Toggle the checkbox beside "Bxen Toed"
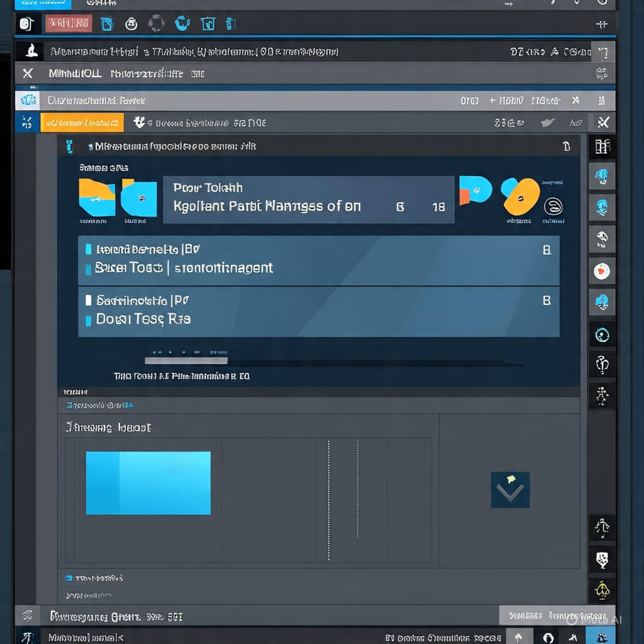Image resolution: width=644 pixels, height=644 pixels. (89, 269)
